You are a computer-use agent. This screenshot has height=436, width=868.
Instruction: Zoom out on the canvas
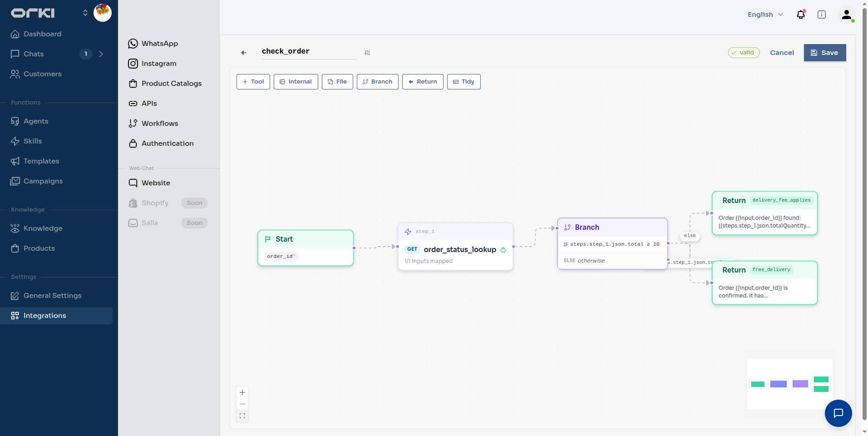pos(242,404)
